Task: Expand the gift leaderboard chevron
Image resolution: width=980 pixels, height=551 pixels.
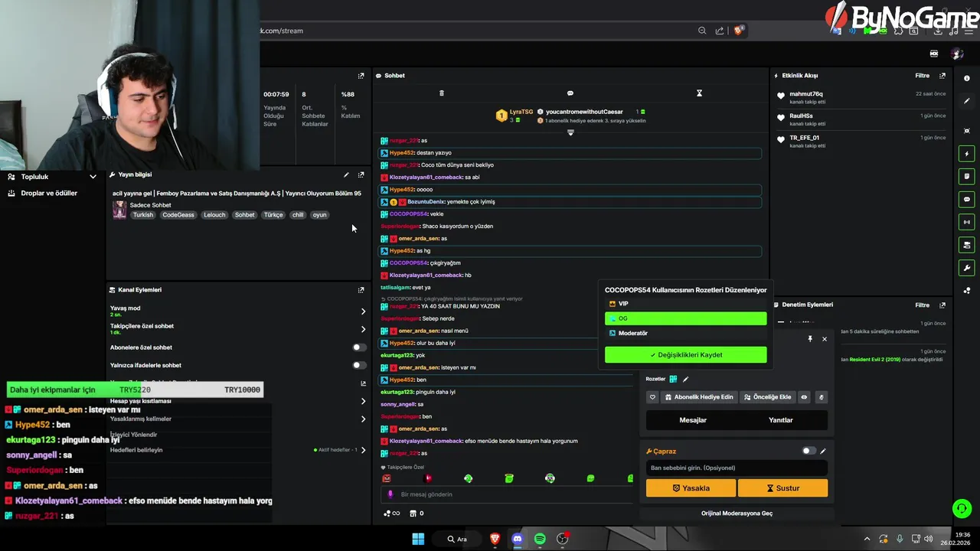Action: click(x=570, y=132)
